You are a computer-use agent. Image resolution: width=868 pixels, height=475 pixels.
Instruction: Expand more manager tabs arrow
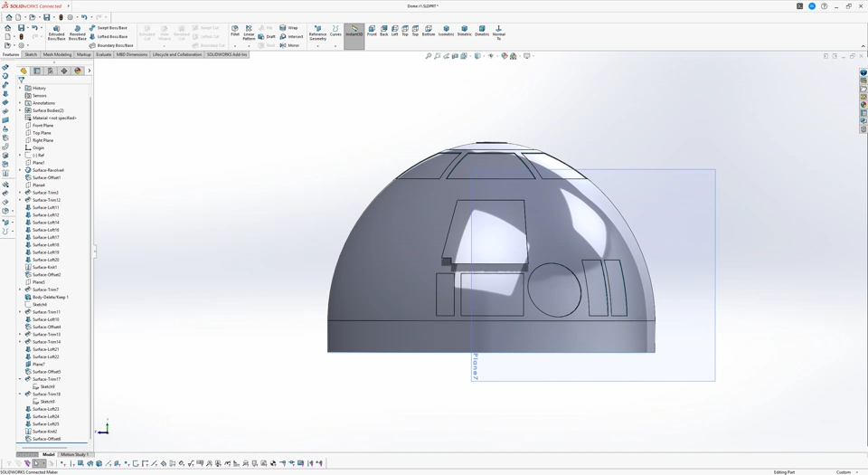click(90, 71)
